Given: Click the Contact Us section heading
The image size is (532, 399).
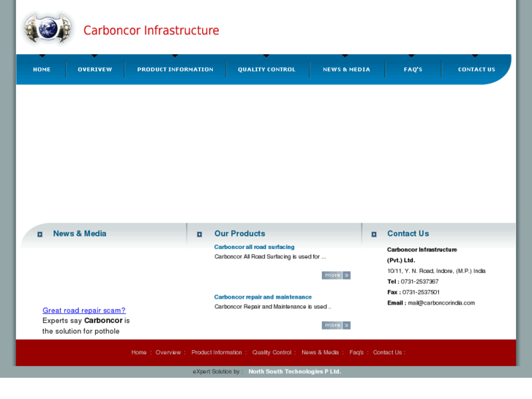Looking at the screenshot, I should [408, 234].
